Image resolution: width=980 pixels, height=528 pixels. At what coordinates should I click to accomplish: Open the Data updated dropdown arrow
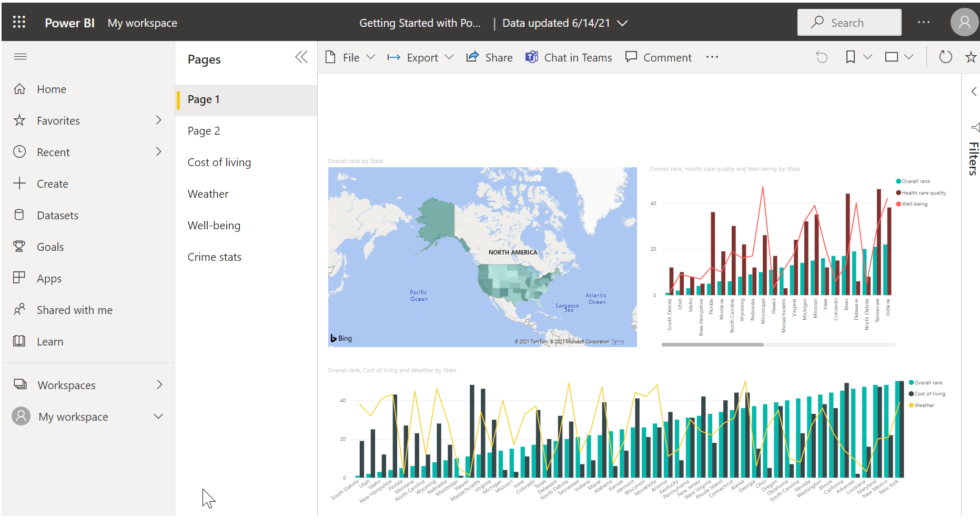pos(622,23)
